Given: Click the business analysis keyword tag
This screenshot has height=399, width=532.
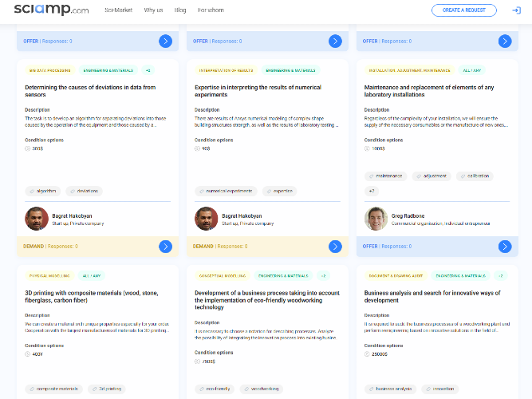Looking at the screenshot, I should 390,389.
